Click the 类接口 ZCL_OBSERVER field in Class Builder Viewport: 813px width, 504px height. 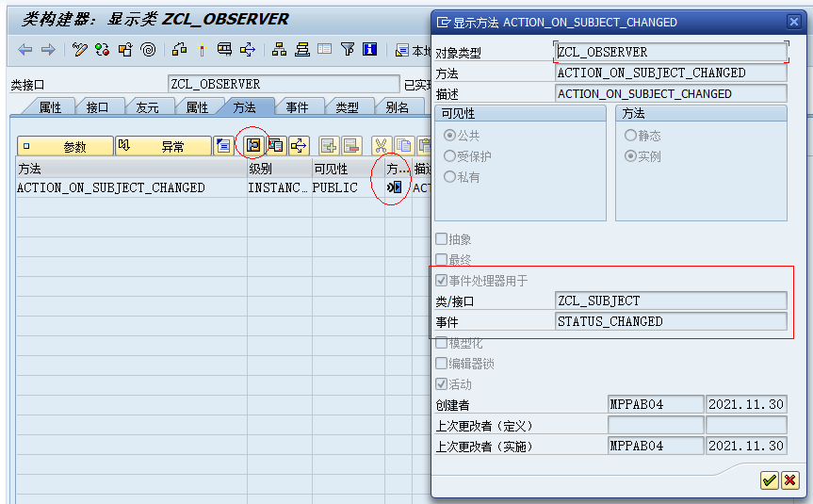point(284,84)
